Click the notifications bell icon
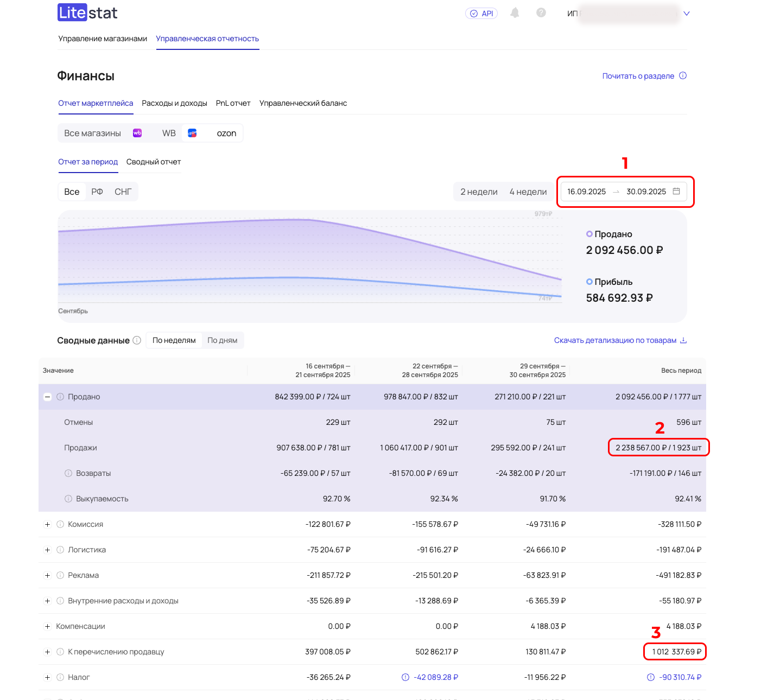Image resolution: width=761 pixels, height=700 pixels. click(x=515, y=13)
